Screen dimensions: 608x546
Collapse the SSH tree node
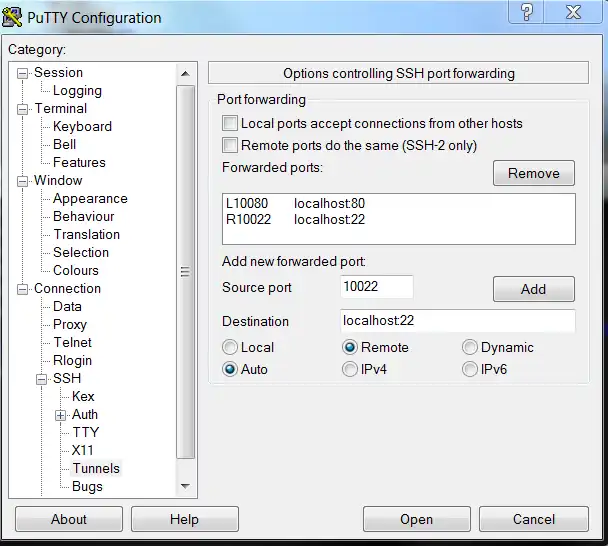coord(41,379)
